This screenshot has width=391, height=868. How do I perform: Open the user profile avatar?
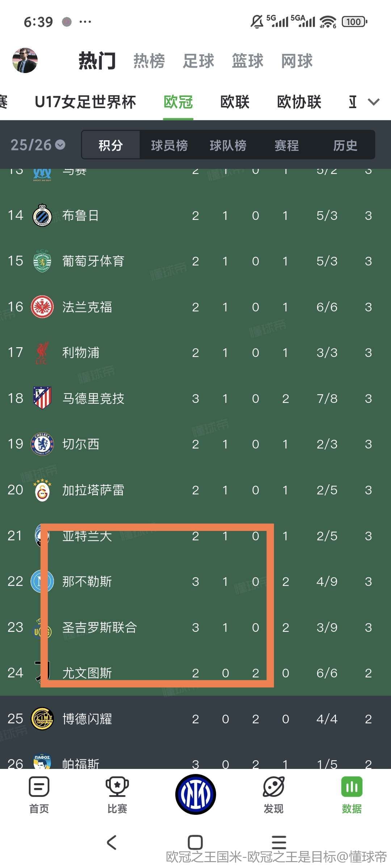click(x=25, y=60)
